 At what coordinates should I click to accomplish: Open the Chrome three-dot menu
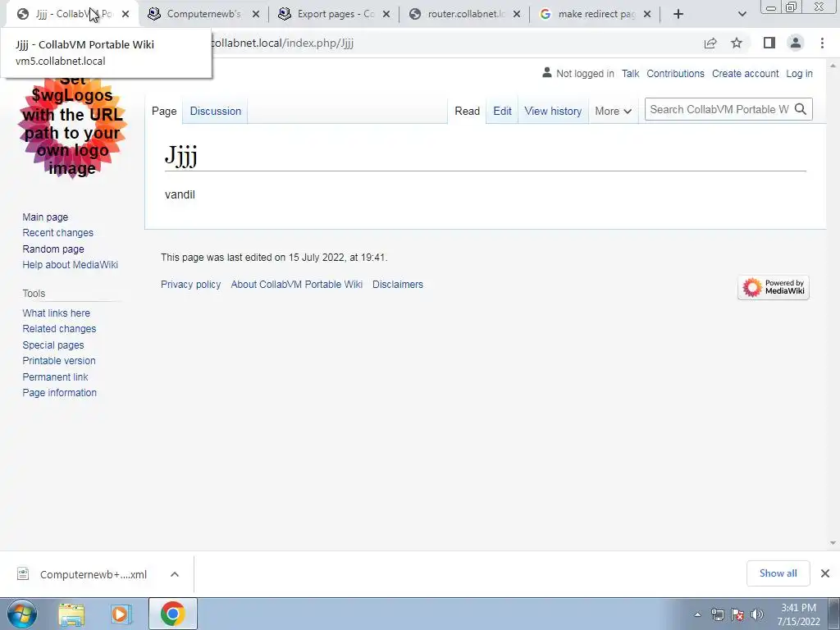822,43
